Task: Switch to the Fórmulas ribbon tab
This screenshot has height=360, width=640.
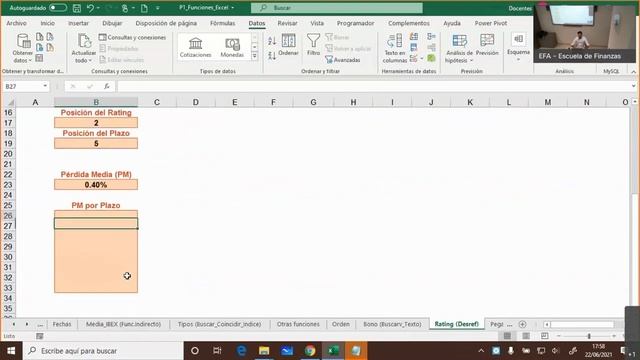Action: (222, 23)
